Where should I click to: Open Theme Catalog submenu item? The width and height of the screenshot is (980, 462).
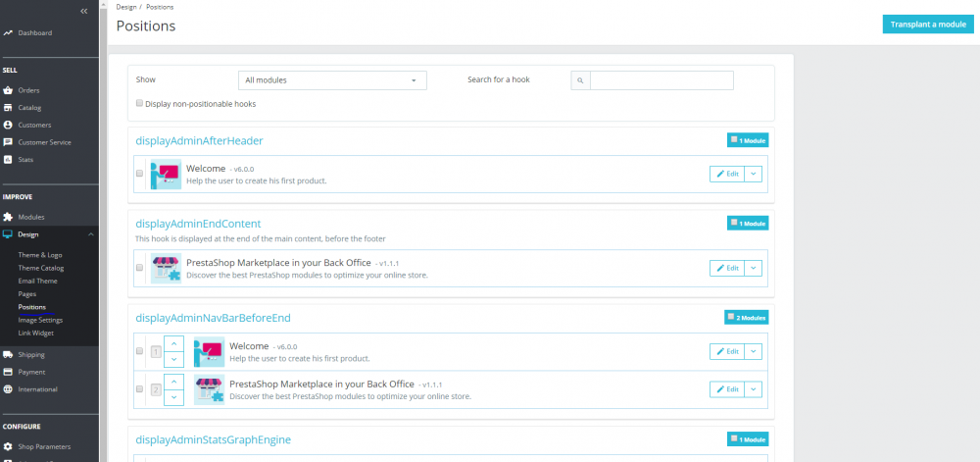(41, 268)
